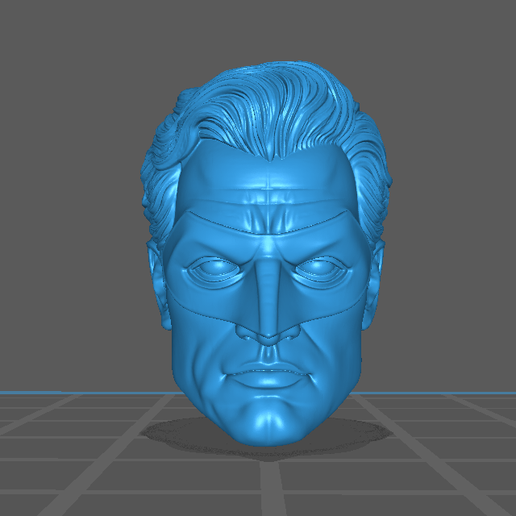Select the blue masked head model

(267, 253)
